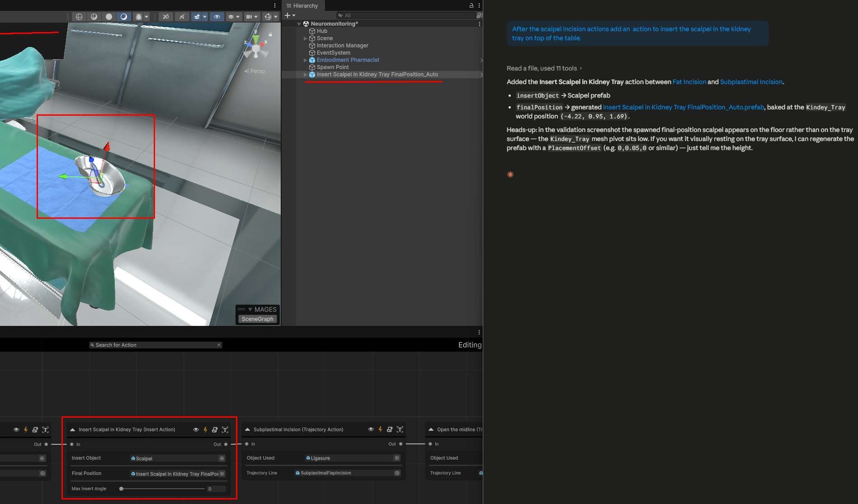Collapse Subplastimal Incision node
The height and width of the screenshot is (504, 858).
pos(247,429)
